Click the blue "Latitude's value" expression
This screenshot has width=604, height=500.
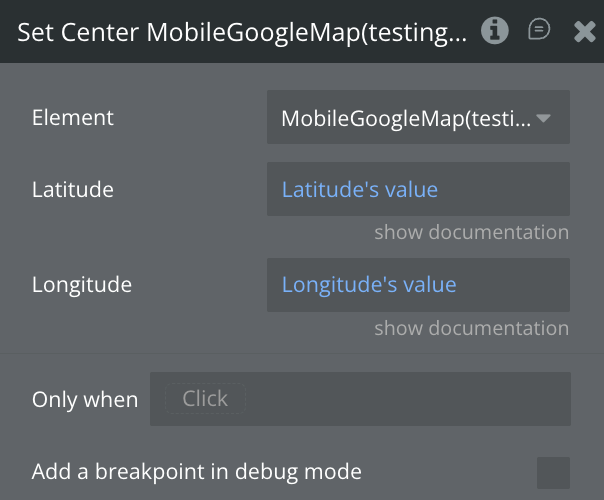pos(359,189)
